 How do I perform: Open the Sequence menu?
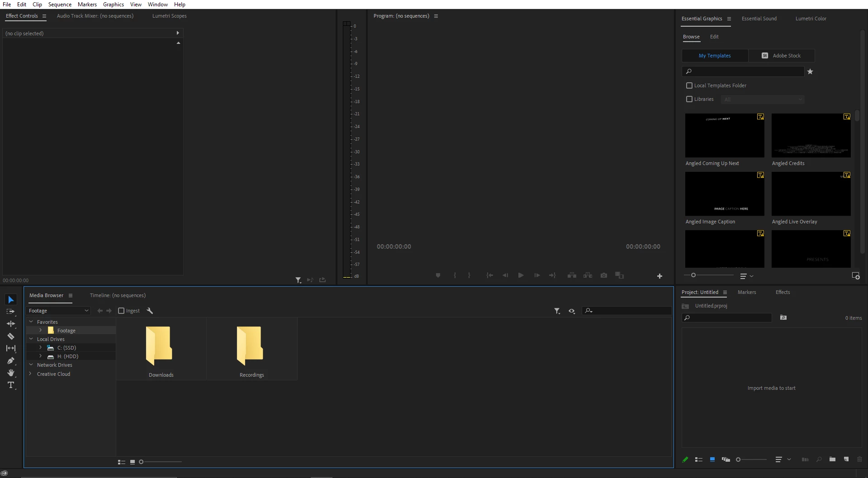pos(60,5)
